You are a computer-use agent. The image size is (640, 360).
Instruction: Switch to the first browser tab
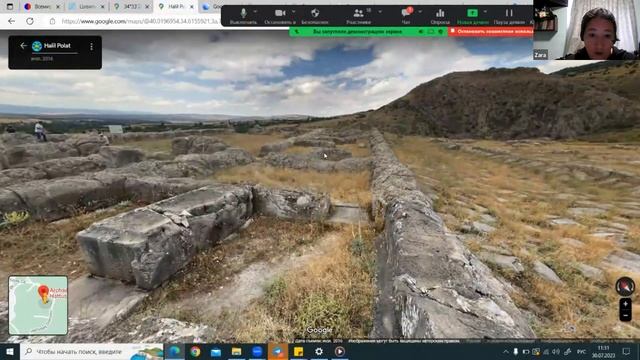41,7
